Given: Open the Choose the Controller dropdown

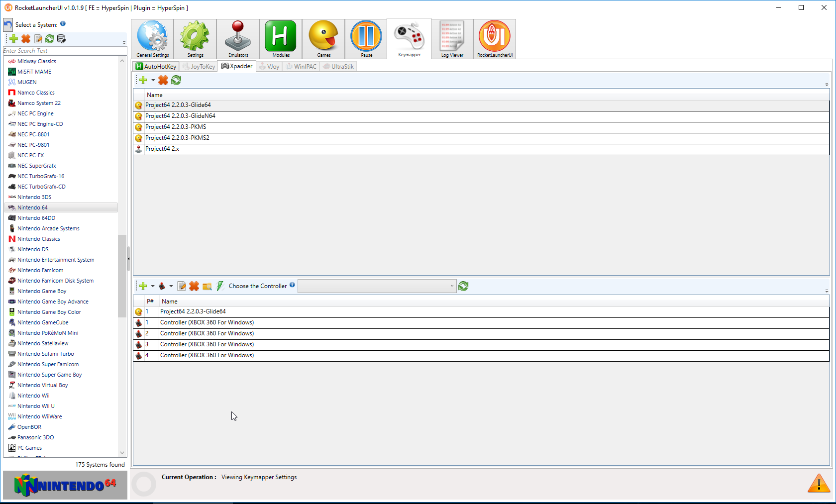Looking at the screenshot, I should [377, 286].
